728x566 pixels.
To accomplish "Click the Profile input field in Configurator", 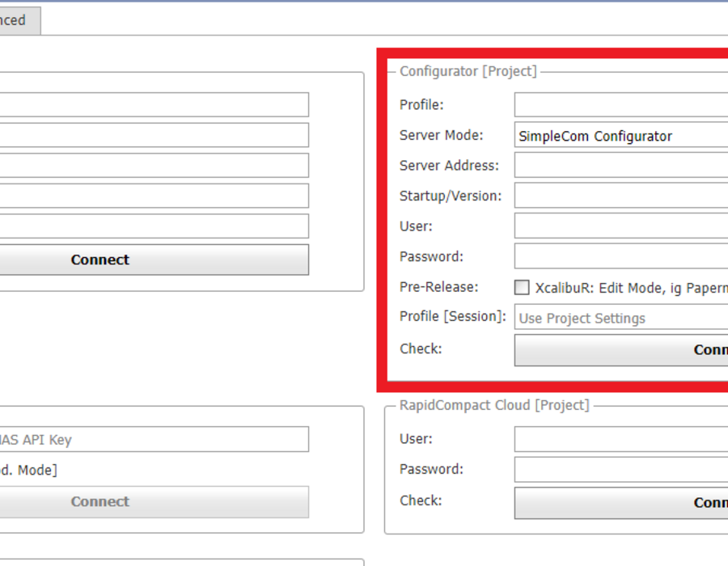I will 621,105.
